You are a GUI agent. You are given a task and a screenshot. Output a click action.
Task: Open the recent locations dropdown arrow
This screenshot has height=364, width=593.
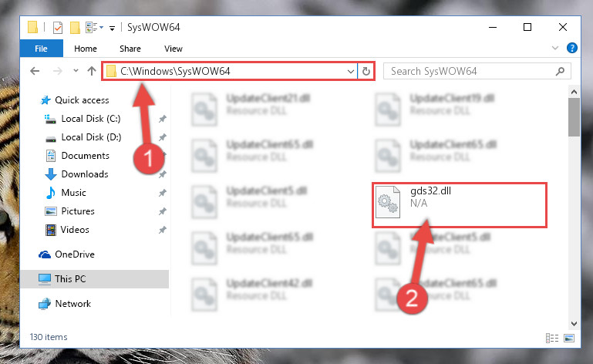76,71
